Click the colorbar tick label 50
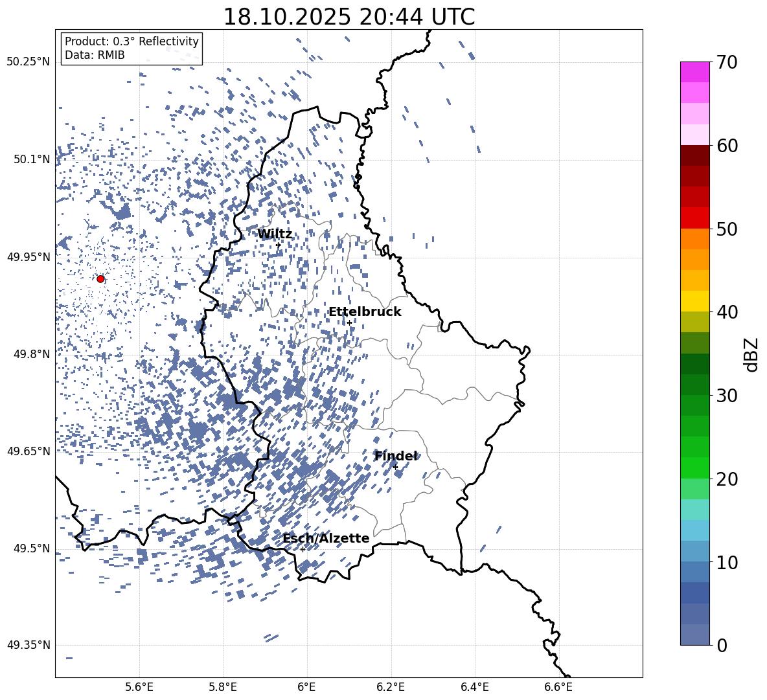 tap(727, 229)
